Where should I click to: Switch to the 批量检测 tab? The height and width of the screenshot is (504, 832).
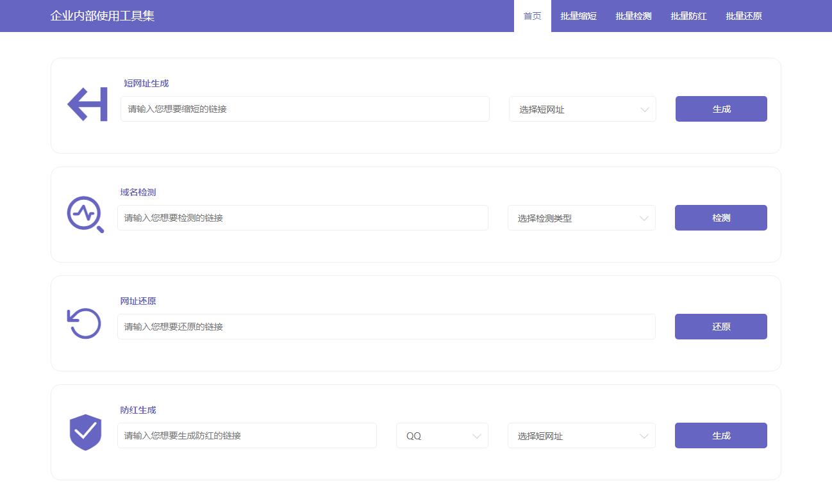(633, 16)
